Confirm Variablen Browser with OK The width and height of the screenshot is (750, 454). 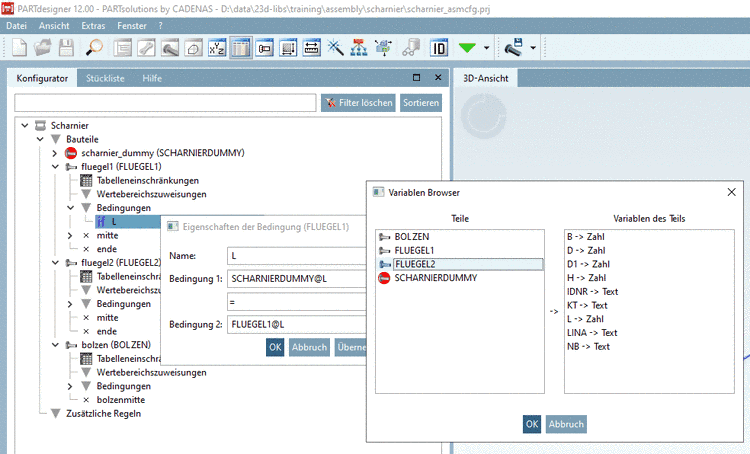pyautogui.click(x=532, y=424)
